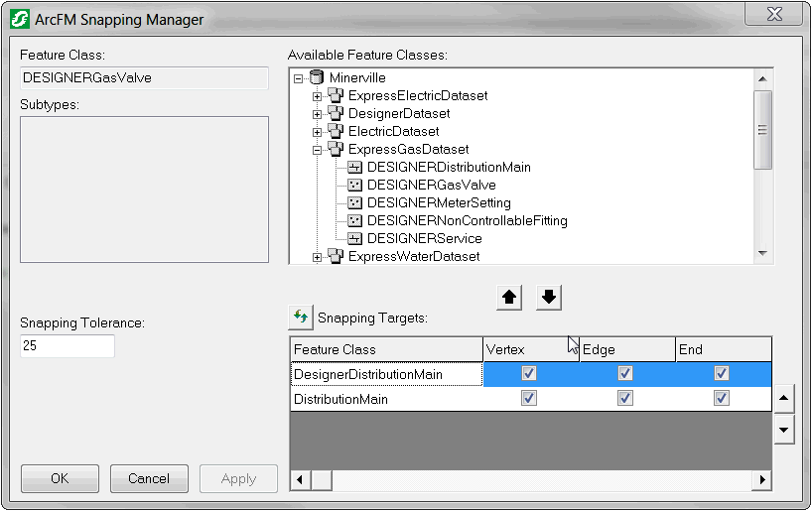Select ElectricDataset in the tree

tap(393, 132)
